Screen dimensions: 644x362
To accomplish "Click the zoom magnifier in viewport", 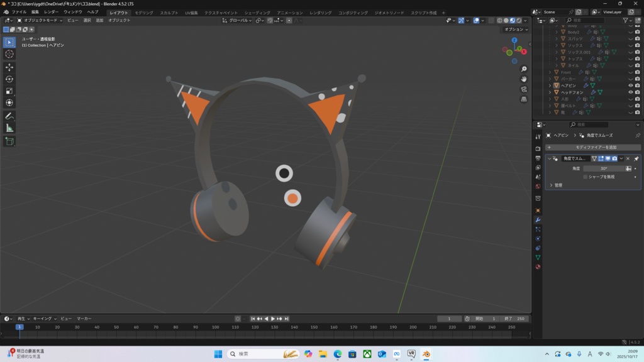I will point(524,69).
